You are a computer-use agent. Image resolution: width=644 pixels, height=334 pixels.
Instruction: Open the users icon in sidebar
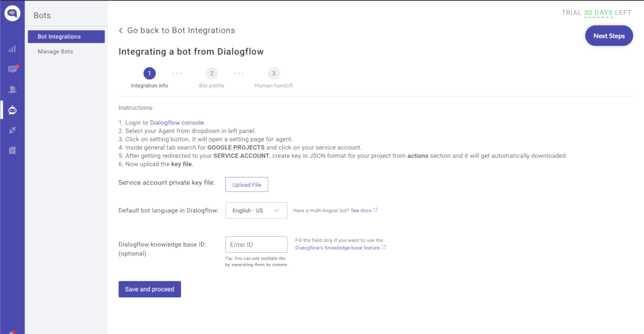pyautogui.click(x=12, y=89)
